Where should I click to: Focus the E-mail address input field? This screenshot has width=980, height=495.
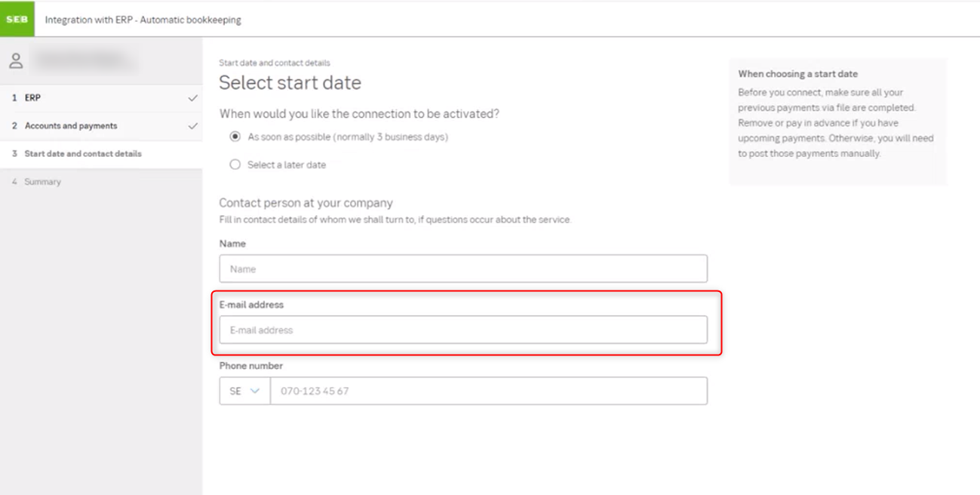(462, 330)
